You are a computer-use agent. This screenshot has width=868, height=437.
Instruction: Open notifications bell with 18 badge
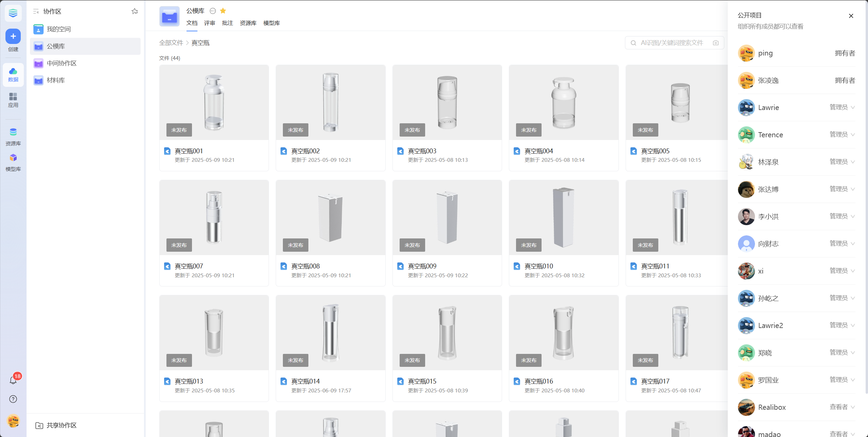pyautogui.click(x=13, y=380)
